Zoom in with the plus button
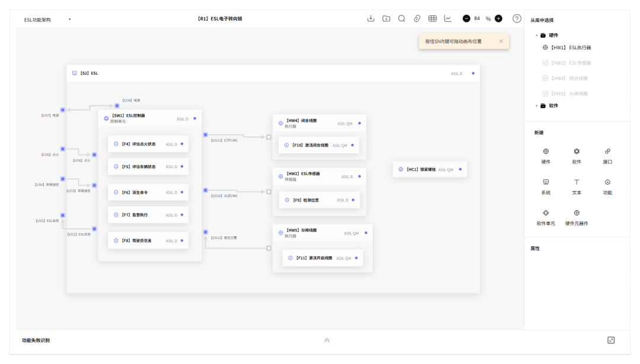Viewport: 640px width, 364px height. (498, 18)
